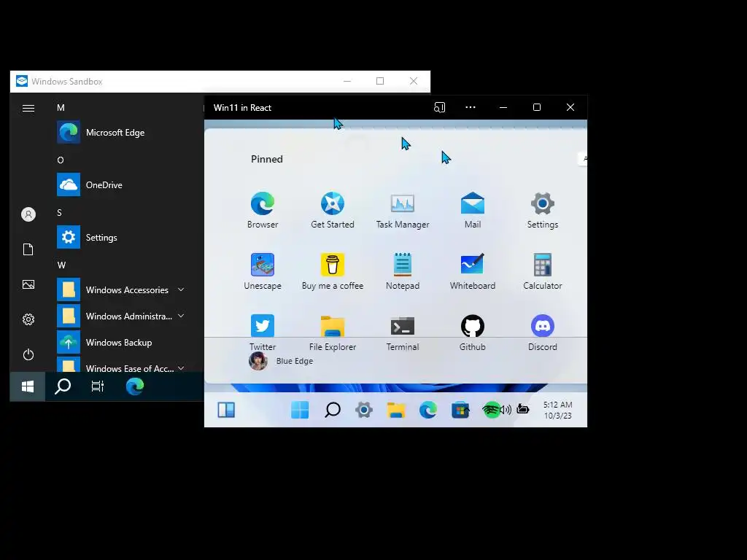The width and height of the screenshot is (747, 560).
Task: Open Settings gear in Win11 taskbar
Action: pyautogui.click(x=364, y=410)
